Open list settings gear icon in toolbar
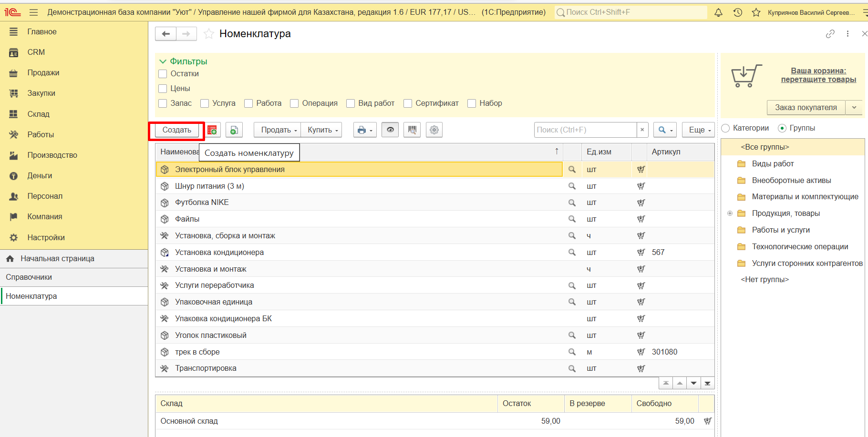The image size is (868, 437). (434, 130)
